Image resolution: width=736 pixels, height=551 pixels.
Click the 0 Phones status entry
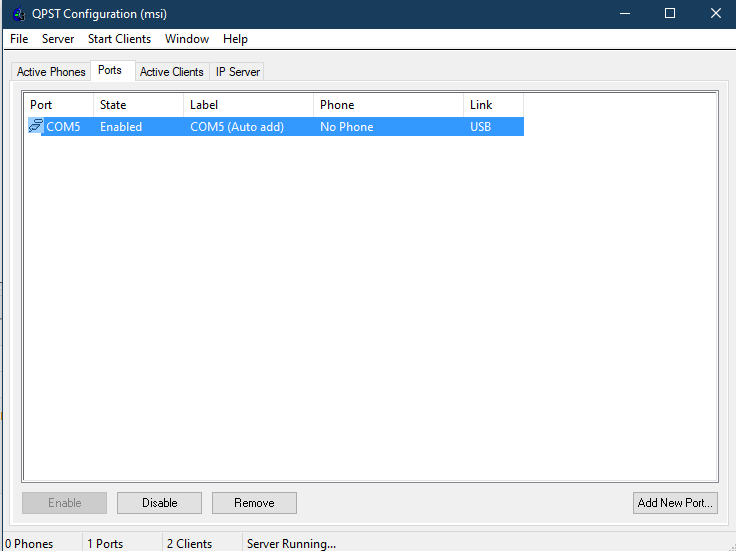29,543
